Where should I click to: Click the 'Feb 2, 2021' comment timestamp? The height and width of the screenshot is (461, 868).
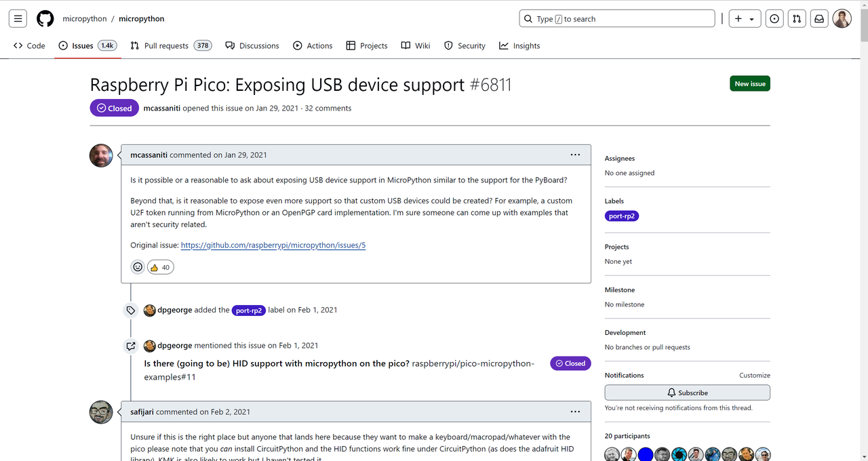pyautogui.click(x=230, y=412)
